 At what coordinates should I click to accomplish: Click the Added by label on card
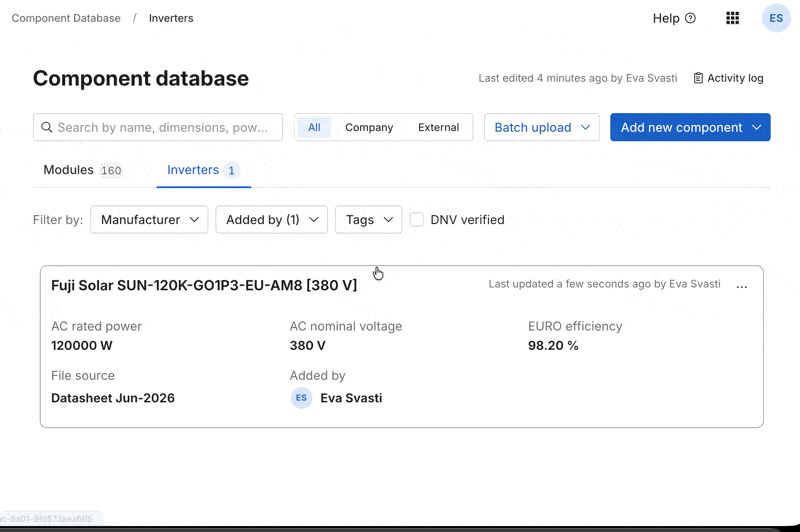click(x=317, y=376)
